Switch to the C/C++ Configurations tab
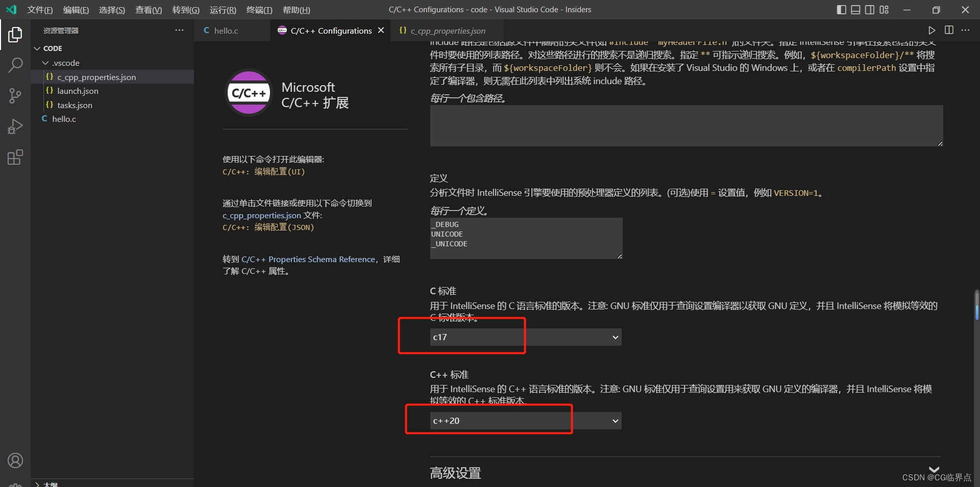 [x=331, y=31]
